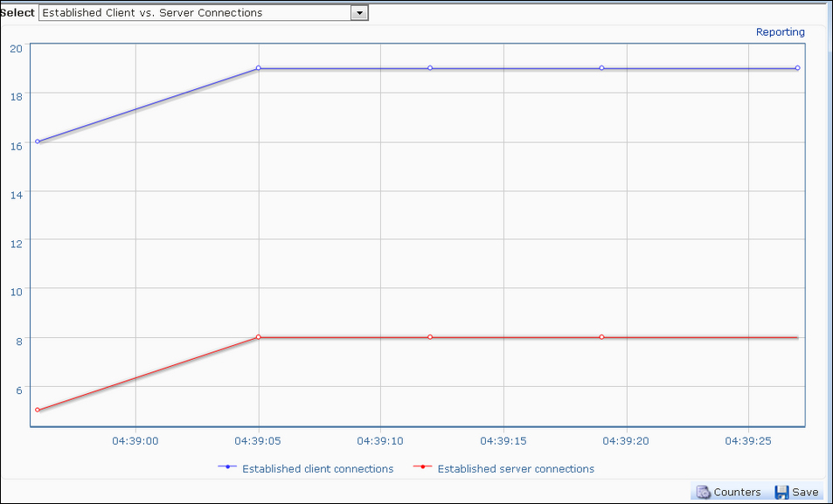Click the 16 value on the Y axis

coord(17,147)
